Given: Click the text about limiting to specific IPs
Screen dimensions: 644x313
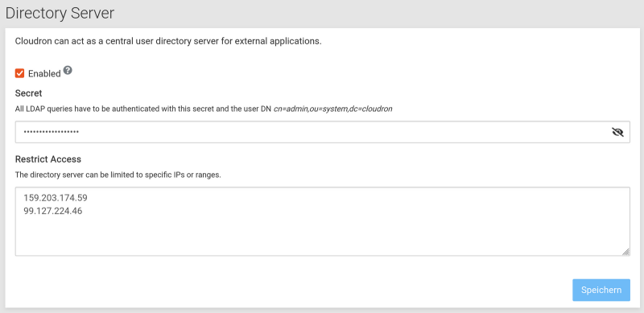Looking at the screenshot, I should tap(118, 175).
